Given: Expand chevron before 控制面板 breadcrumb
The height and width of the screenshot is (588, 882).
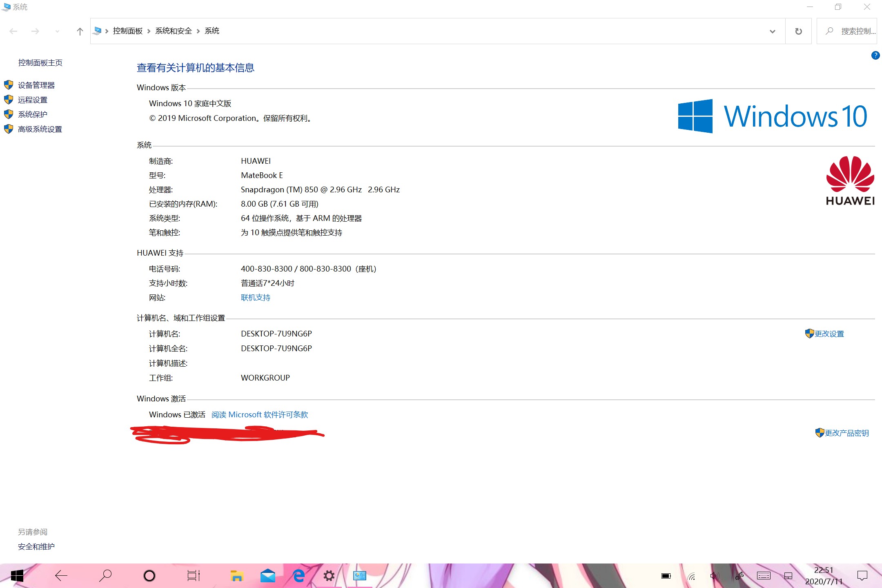Looking at the screenshot, I should tap(107, 31).
